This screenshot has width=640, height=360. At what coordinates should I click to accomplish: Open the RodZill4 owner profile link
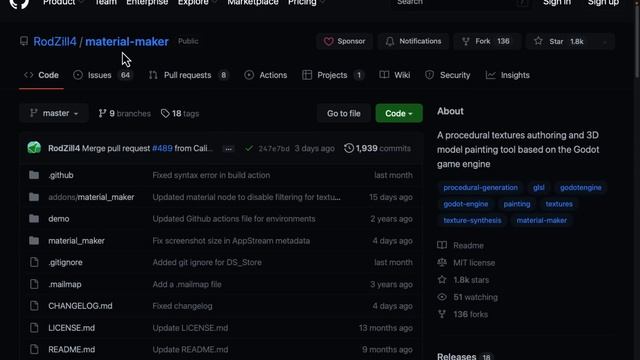pyautogui.click(x=55, y=41)
